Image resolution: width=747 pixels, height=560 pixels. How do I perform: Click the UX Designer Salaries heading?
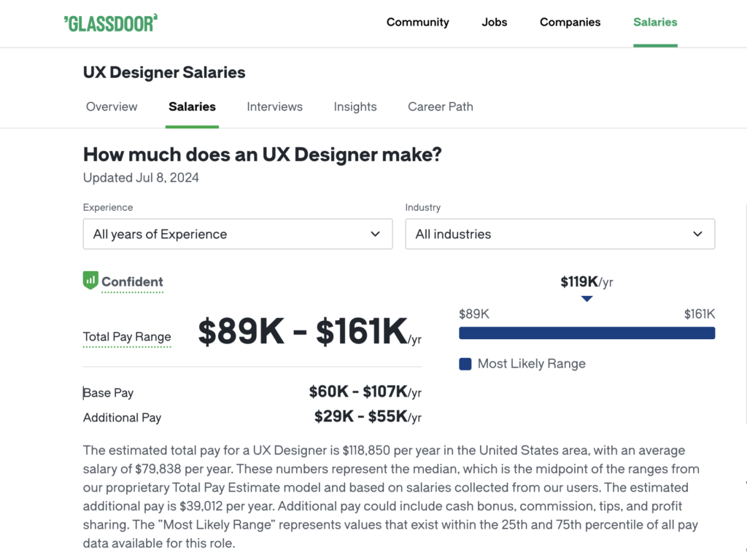click(164, 72)
